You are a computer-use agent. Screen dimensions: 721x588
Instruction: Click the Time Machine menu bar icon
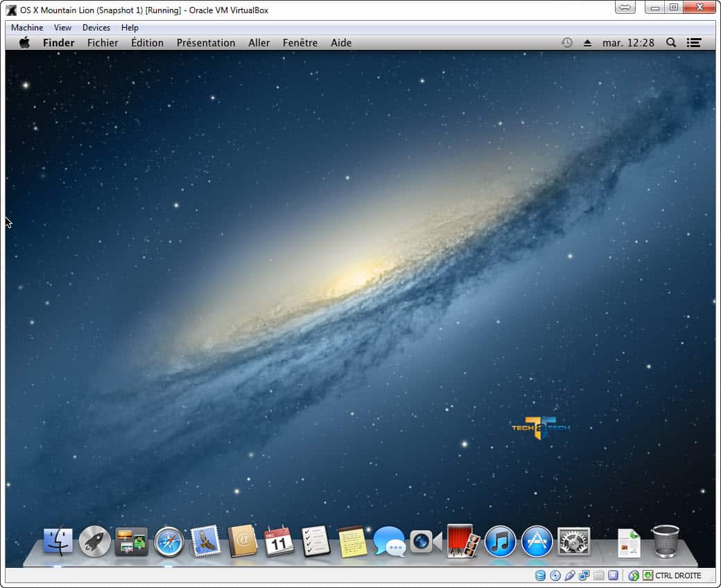pos(567,43)
